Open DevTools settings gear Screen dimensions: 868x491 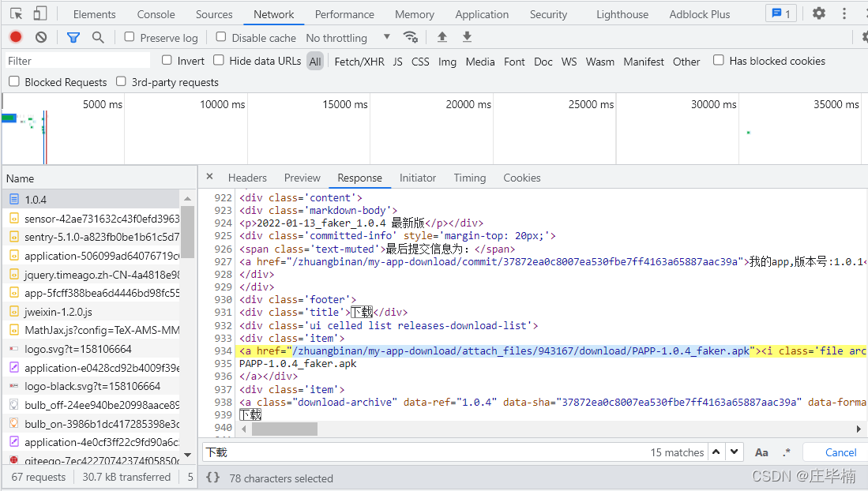pos(819,13)
